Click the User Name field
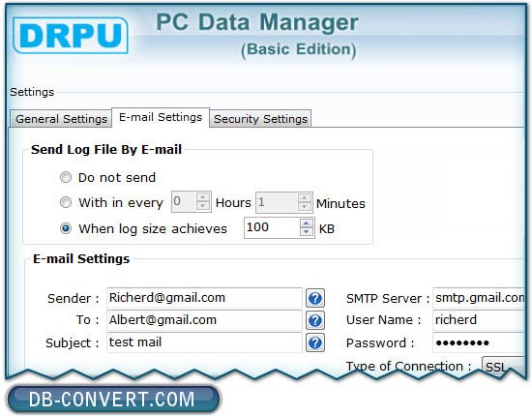532x416 pixels. pyautogui.click(x=479, y=320)
